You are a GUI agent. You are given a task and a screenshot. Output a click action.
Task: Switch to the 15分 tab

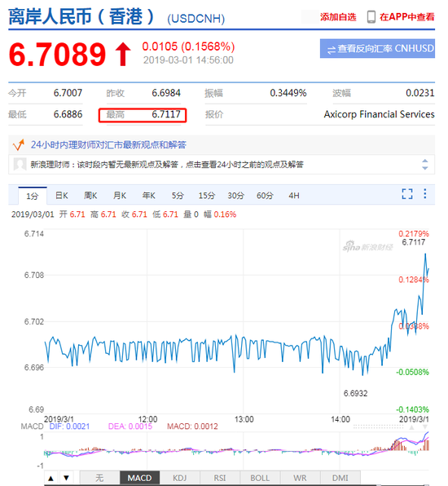click(x=207, y=196)
